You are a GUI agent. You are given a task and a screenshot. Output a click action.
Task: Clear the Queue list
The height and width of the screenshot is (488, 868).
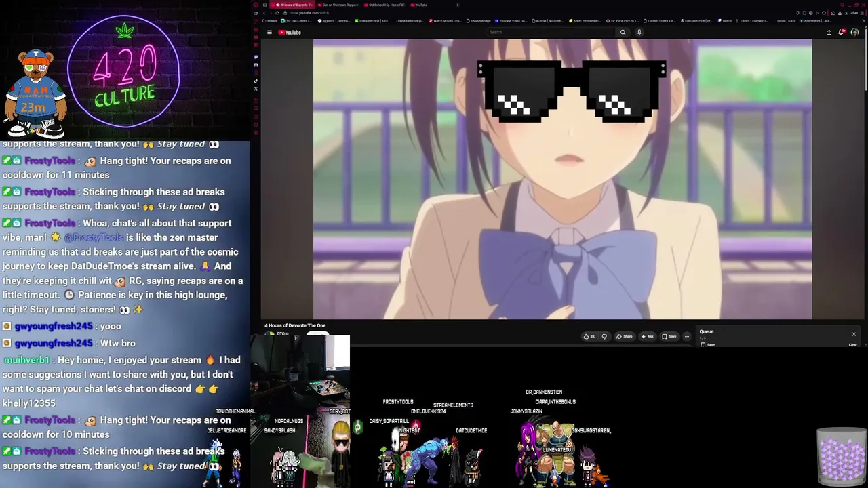[853, 345]
